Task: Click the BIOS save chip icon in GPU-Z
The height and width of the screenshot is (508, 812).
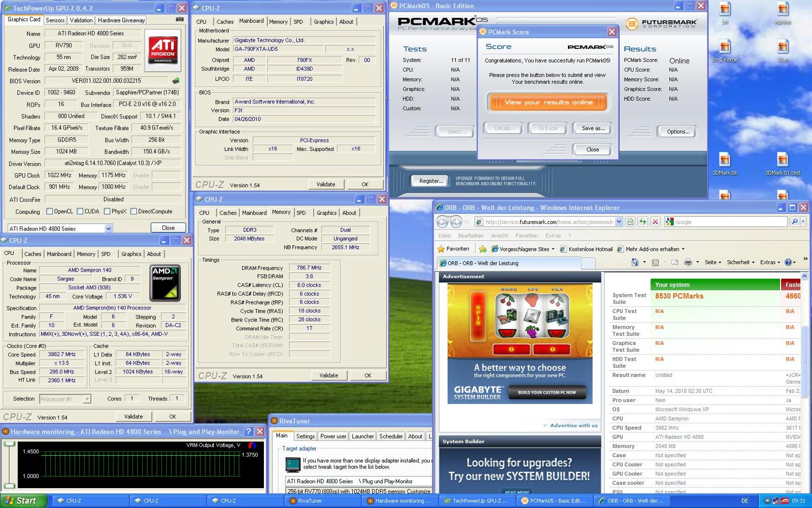Action: (x=176, y=80)
